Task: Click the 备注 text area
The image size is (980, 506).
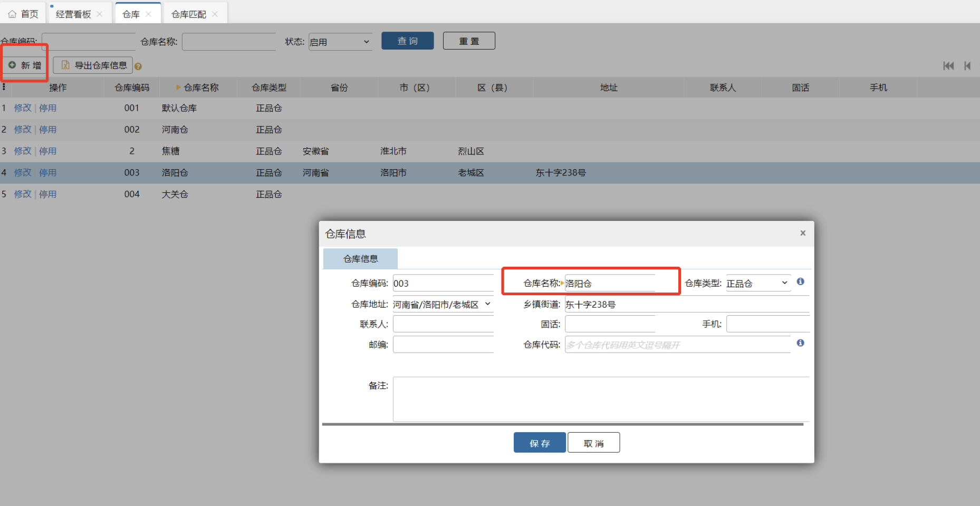Action: pos(601,399)
